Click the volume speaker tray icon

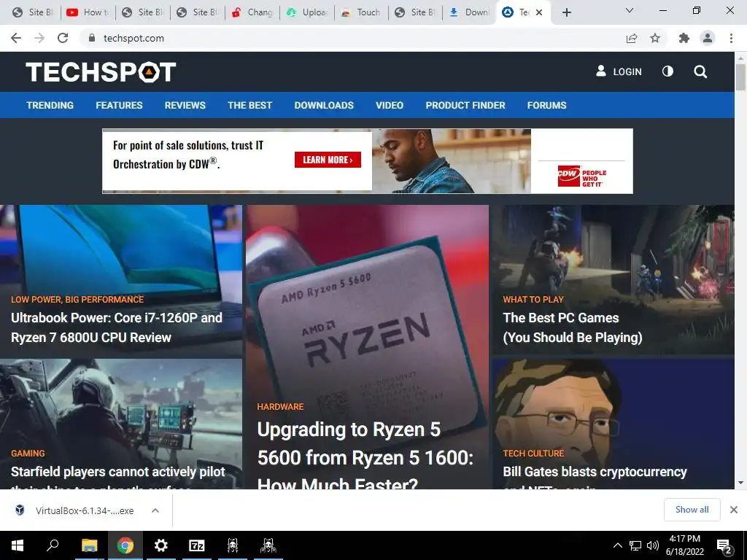tap(653, 545)
